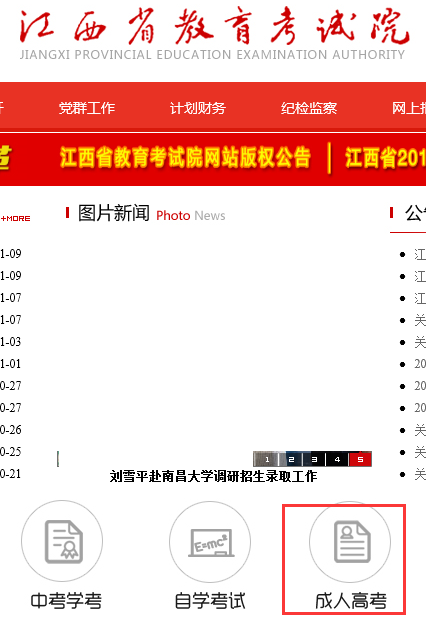Click the 江西省教育考试院 site logo

pyautogui.click(x=214, y=26)
